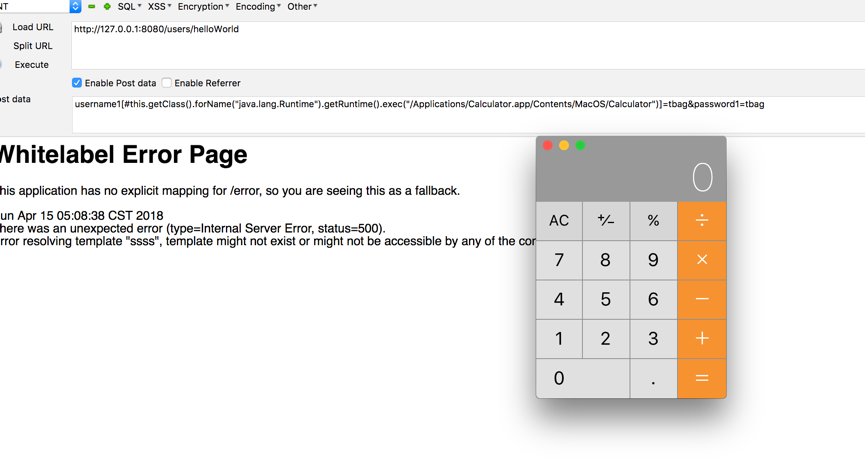
Task: Click Split URL button
Action: pos(33,46)
